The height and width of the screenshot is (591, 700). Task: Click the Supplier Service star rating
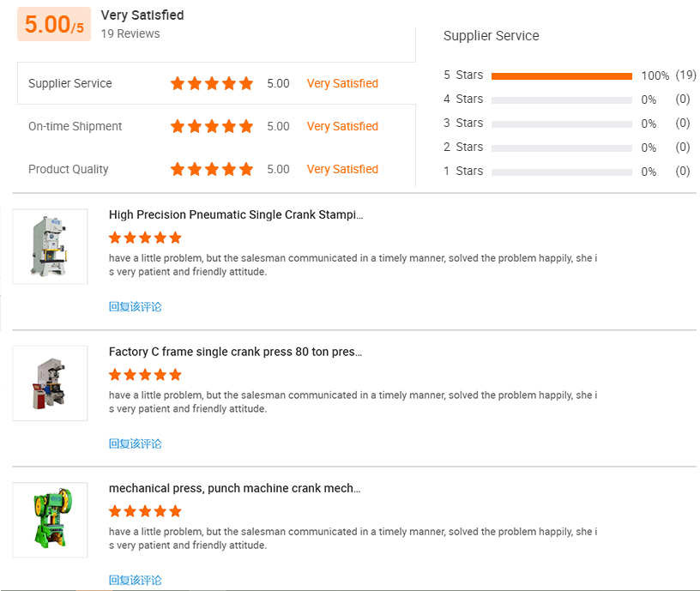(212, 83)
